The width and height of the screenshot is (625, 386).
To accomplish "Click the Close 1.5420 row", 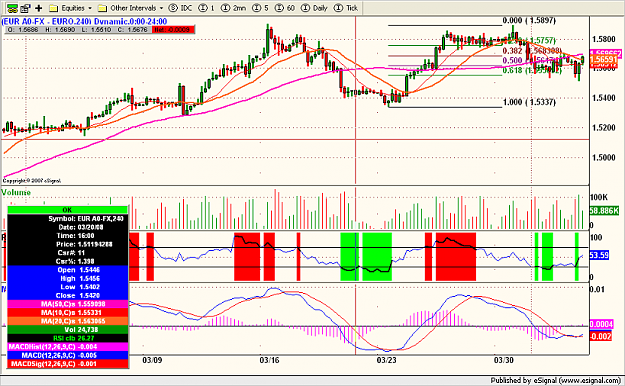I will tap(68, 295).
